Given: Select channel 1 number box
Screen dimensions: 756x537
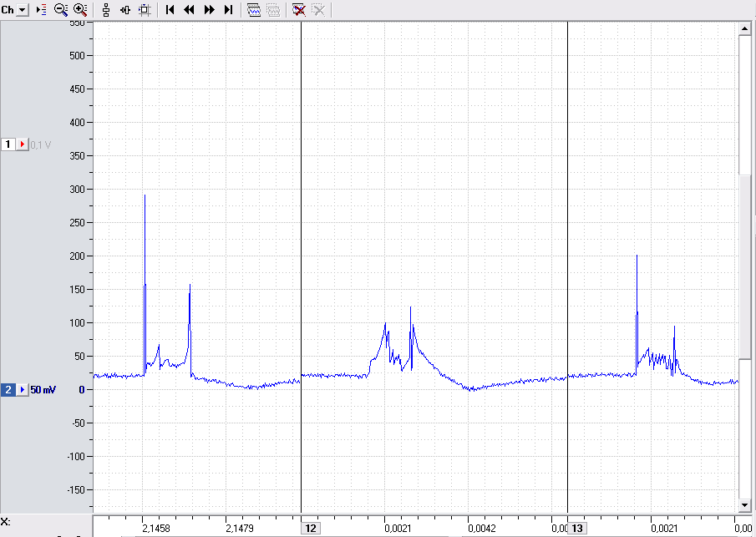Looking at the screenshot, I should point(8,144).
